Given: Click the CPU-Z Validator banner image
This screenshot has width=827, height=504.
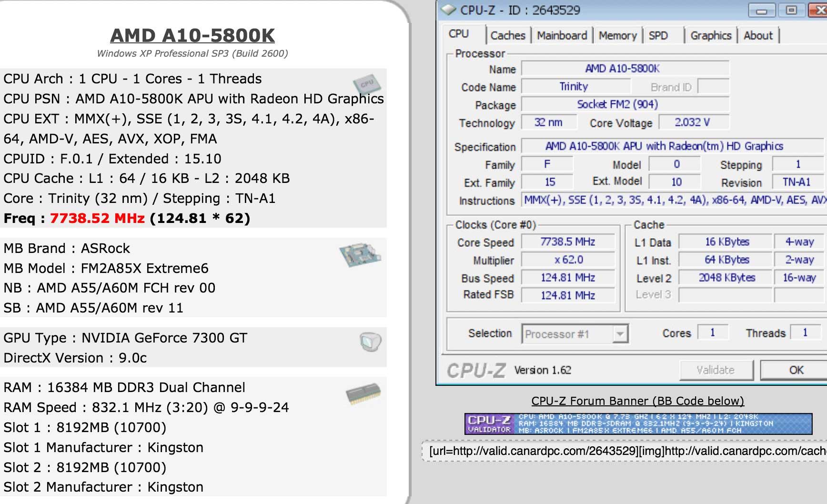Looking at the screenshot, I should click(638, 423).
